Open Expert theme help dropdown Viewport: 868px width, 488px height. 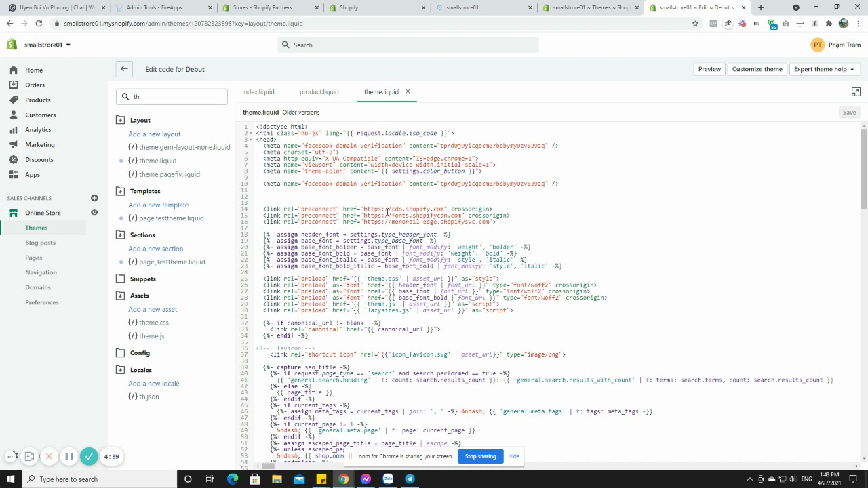[x=824, y=69]
